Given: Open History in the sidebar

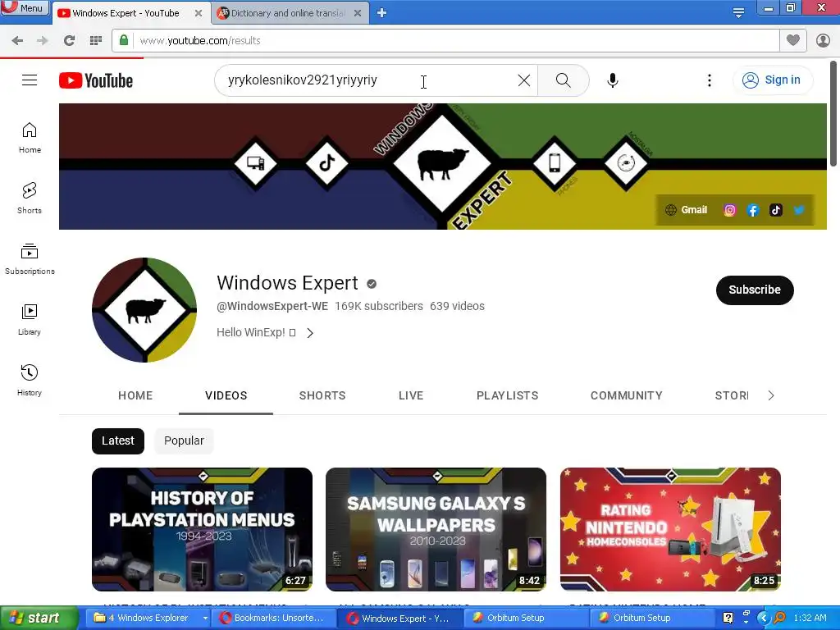Looking at the screenshot, I should pos(30,381).
